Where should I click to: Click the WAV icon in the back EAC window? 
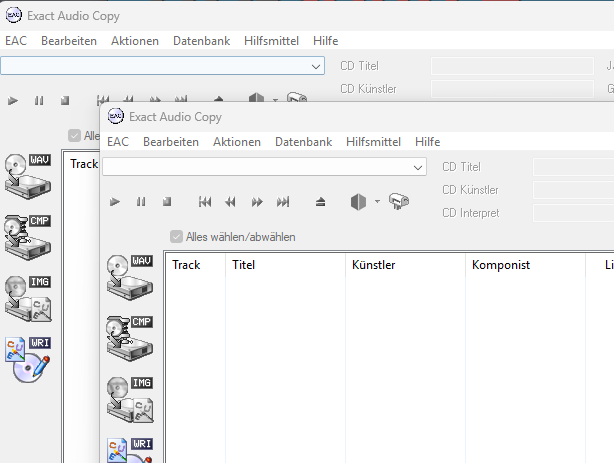coord(28,177)
